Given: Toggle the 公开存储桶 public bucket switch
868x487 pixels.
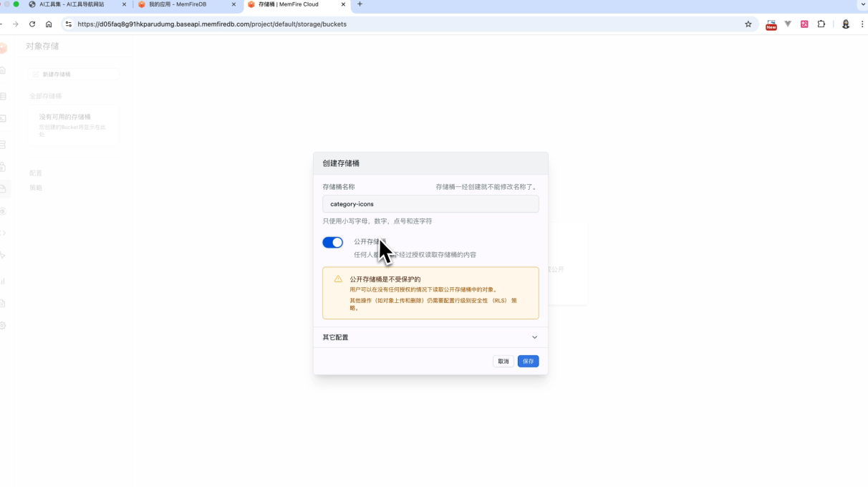Looking at the screenshot, I should [x=333, y=243].
